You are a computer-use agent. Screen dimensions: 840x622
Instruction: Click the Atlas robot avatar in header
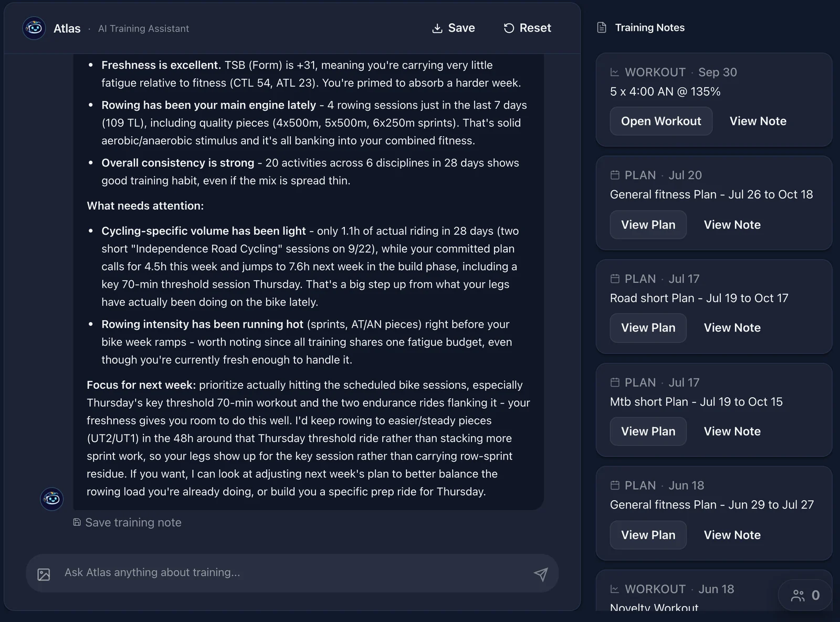(34, 28)
